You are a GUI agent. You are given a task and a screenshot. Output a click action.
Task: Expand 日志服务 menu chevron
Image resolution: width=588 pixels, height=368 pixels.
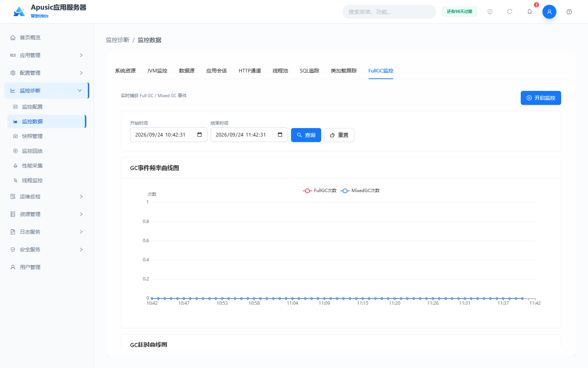coord(81,232)
